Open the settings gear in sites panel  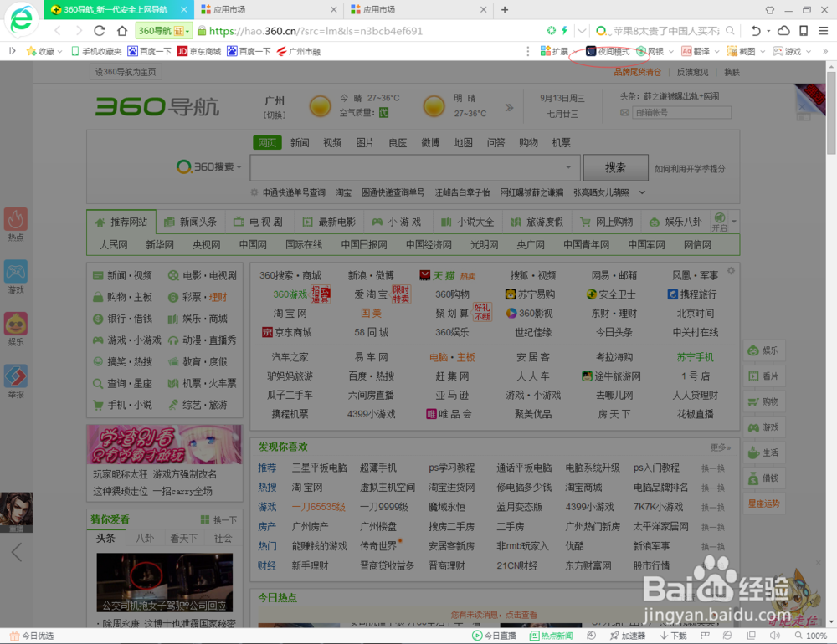(x=731, y=271)
